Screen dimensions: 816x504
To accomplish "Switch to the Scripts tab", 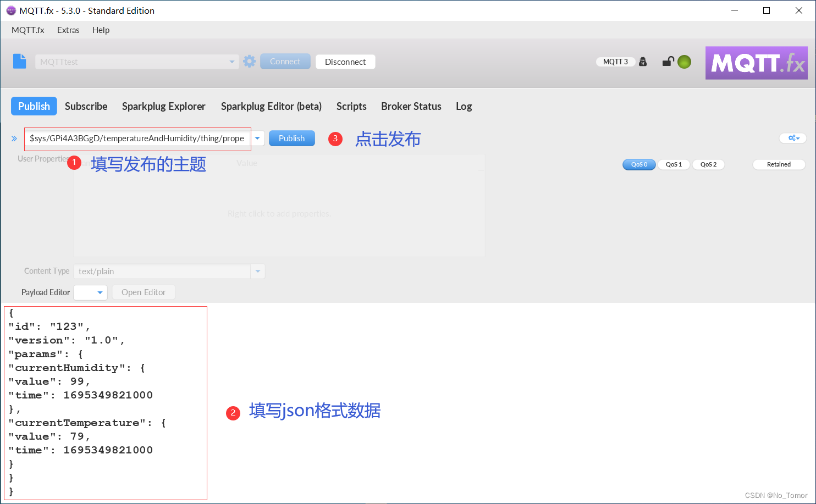I will (351, 106).
